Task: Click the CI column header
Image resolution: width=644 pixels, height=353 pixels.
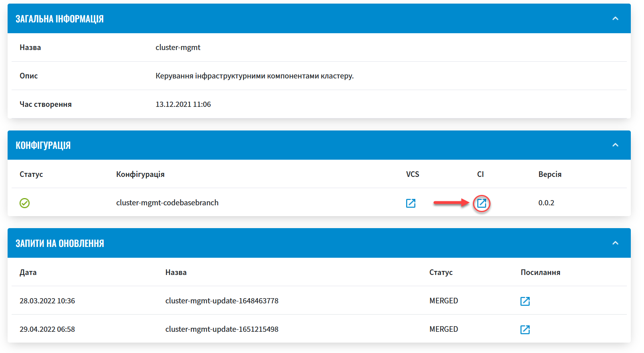Action: [x=481, y=174]
